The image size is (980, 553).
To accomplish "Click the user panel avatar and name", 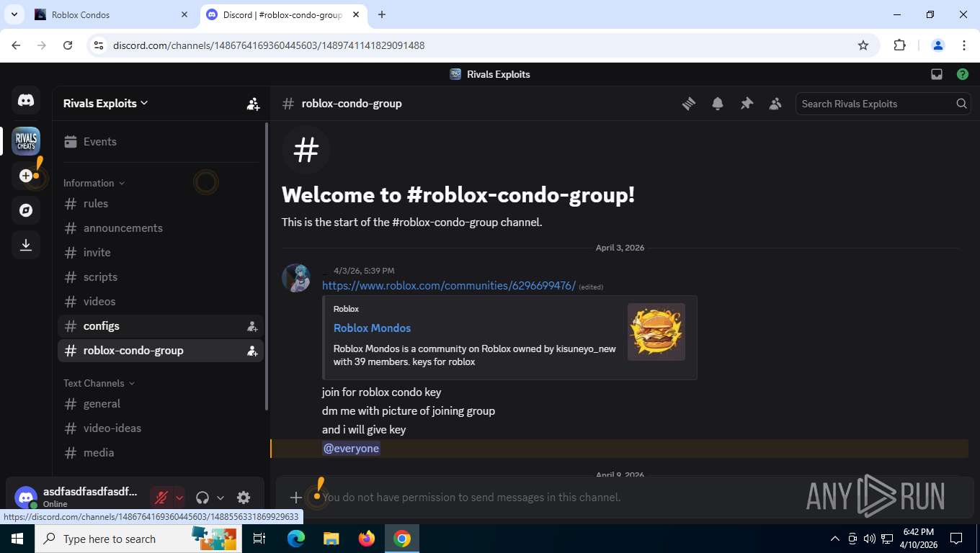I will (x=76, y=498).
